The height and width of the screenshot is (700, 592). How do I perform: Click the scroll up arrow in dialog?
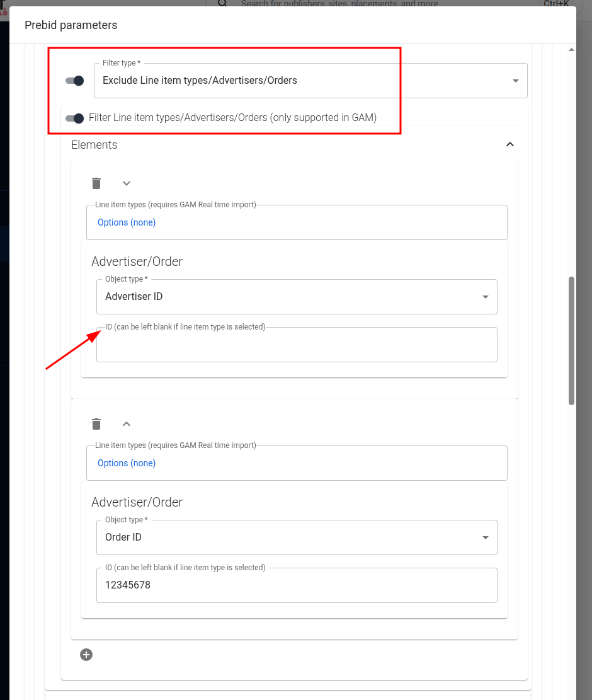click(571, 49)
